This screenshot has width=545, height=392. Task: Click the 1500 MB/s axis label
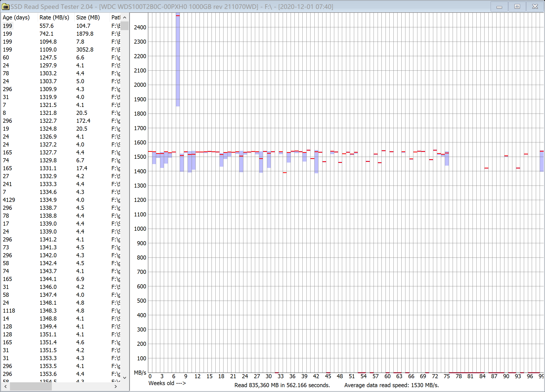140,157
